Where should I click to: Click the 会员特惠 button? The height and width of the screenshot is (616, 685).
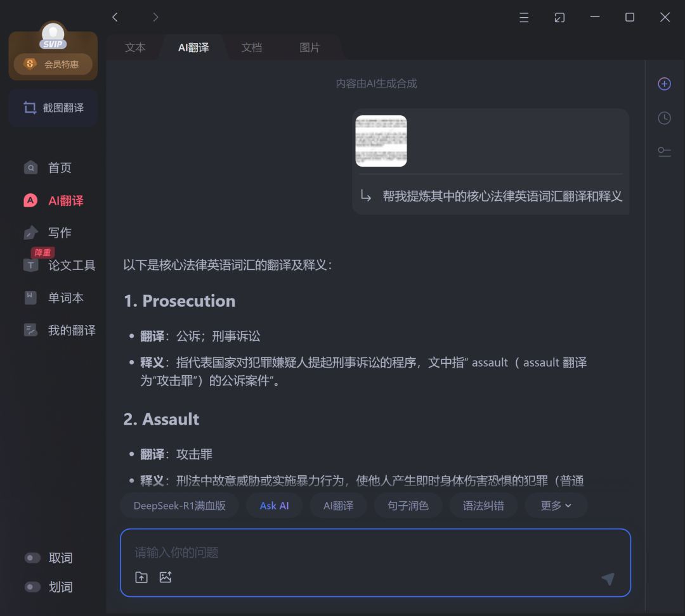pyautogui.click(x=53, y=64)
